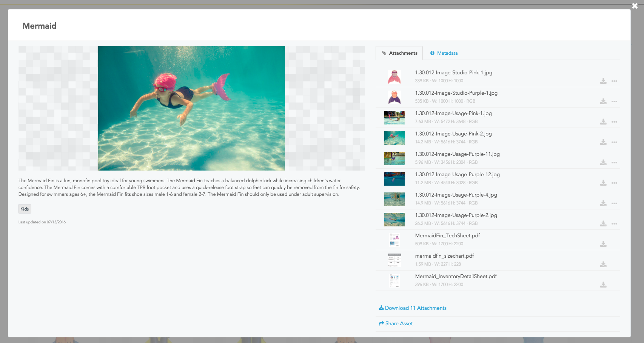Click the Mermaid dialog title

(x=39, y=26)
